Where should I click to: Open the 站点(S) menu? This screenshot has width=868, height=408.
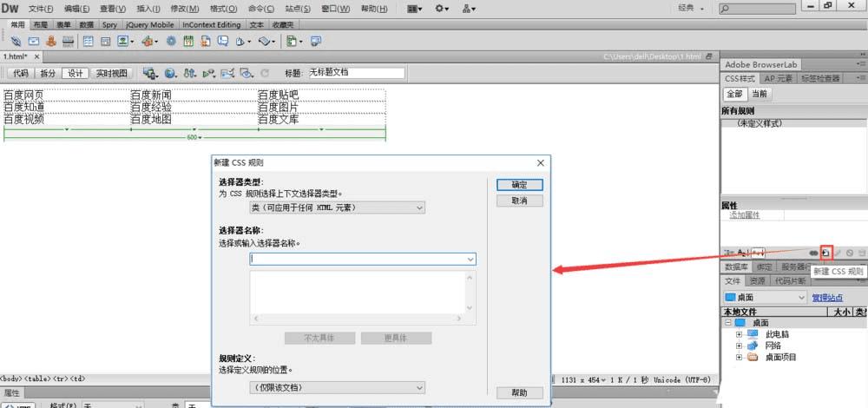click(298, 9)
